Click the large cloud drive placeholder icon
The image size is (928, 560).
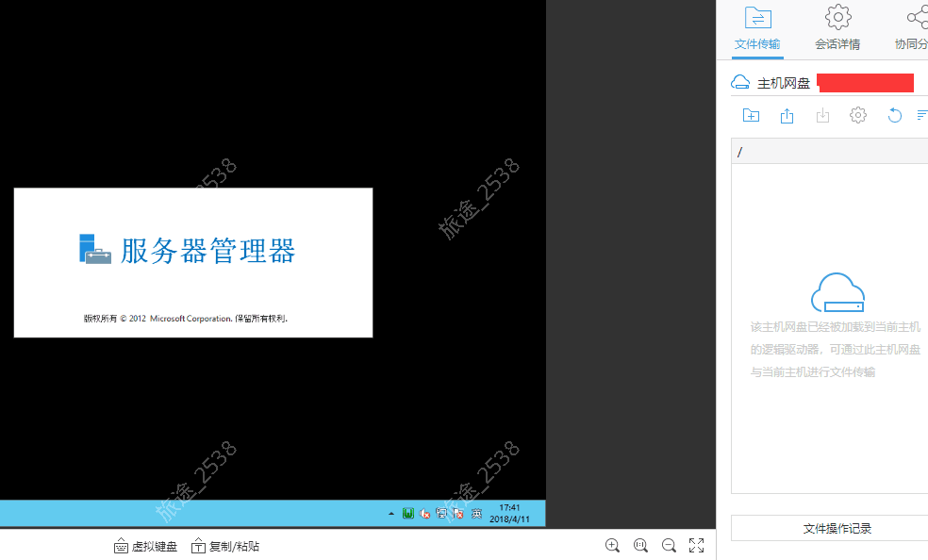click(837, 292)
